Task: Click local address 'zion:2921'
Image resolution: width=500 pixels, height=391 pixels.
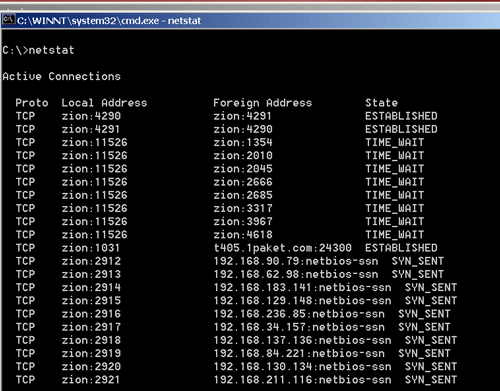Action: point(91,380)
